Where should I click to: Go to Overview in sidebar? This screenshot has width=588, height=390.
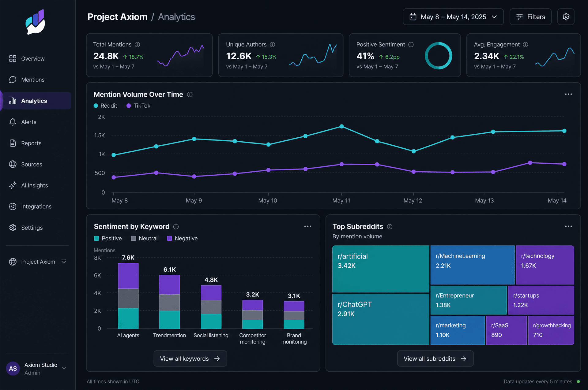(37, 58)
